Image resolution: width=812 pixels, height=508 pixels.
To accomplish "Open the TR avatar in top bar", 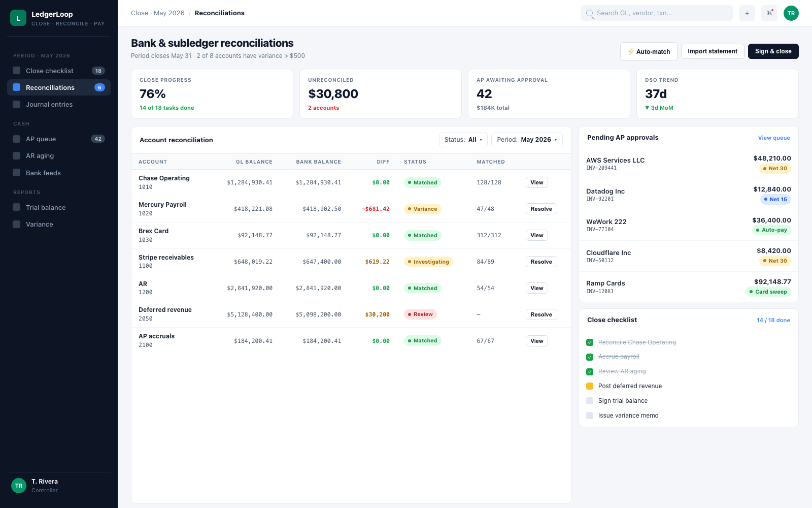I will pyautogui.click(x=791, y=13).
